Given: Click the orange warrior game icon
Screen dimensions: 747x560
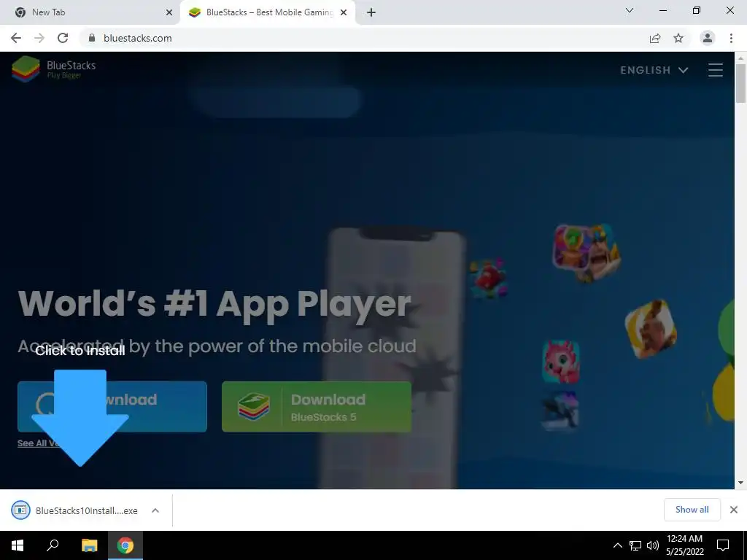Looking at the screenshot, I should (x=651, y=329).
